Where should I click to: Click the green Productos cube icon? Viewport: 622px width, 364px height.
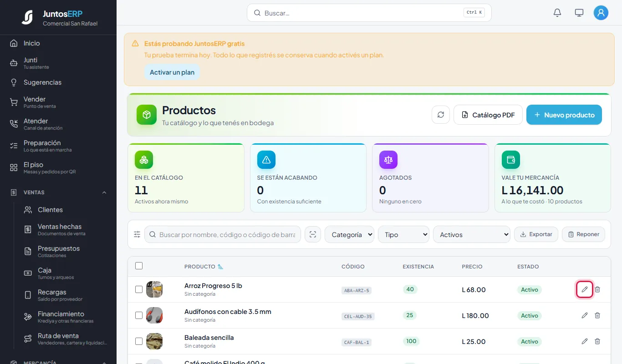[147, 115]
